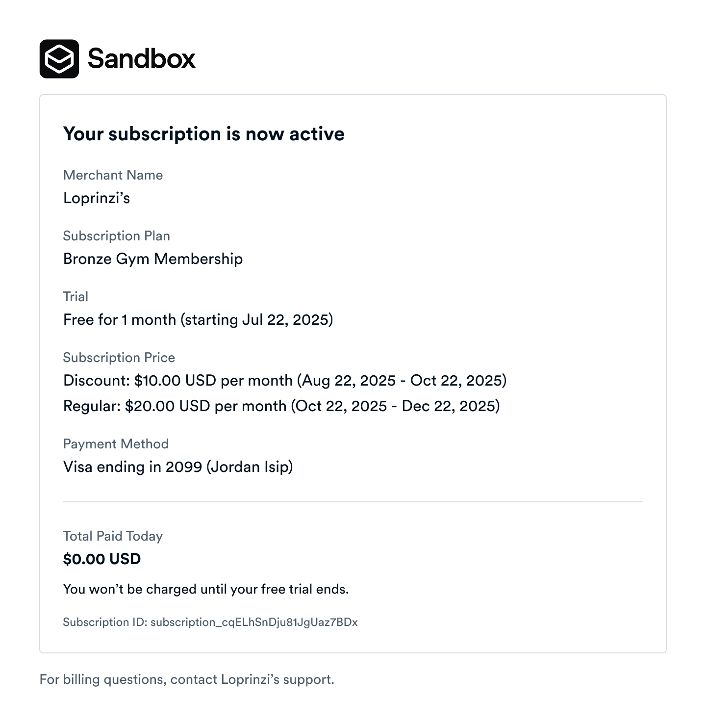Screen dimensions: 706x728
Task: Click the horizontal divider above Total Paid Today
Action: (x=353, y=502)
